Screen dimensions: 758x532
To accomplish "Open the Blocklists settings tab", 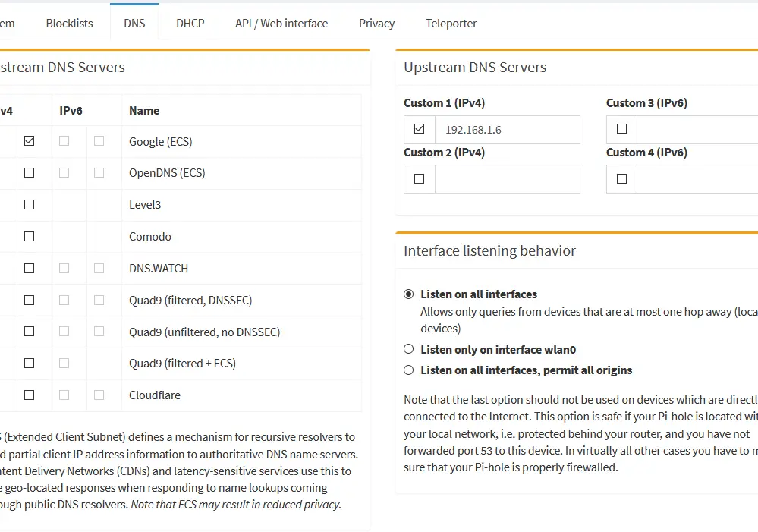I will pyautogui.click(x=69, y=24).
